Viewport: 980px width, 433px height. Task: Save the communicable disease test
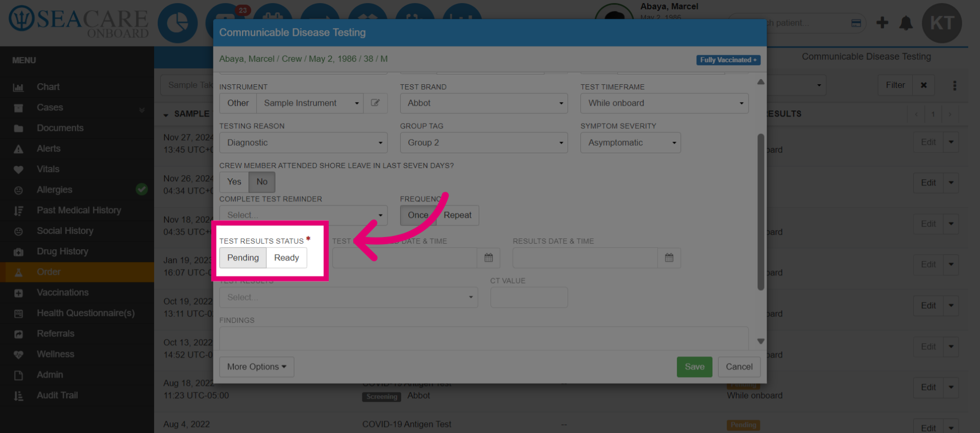click(694, 367)
